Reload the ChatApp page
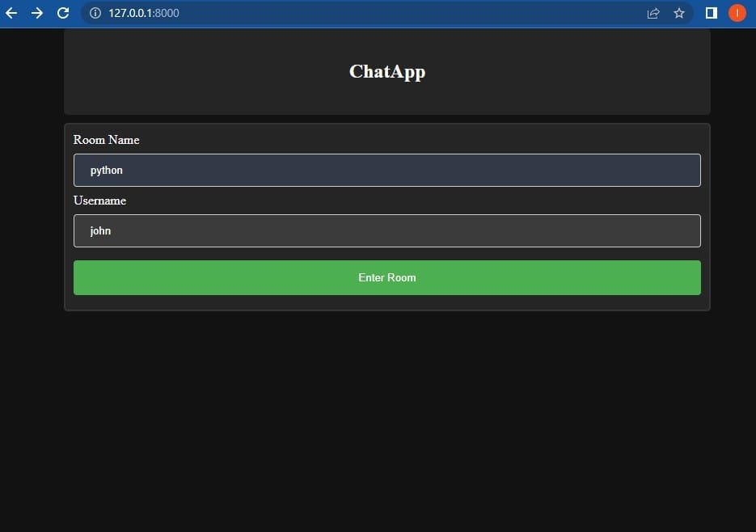The width and height of the screenshot is (756, 532). pyautogui.click(x=62, y=13)
